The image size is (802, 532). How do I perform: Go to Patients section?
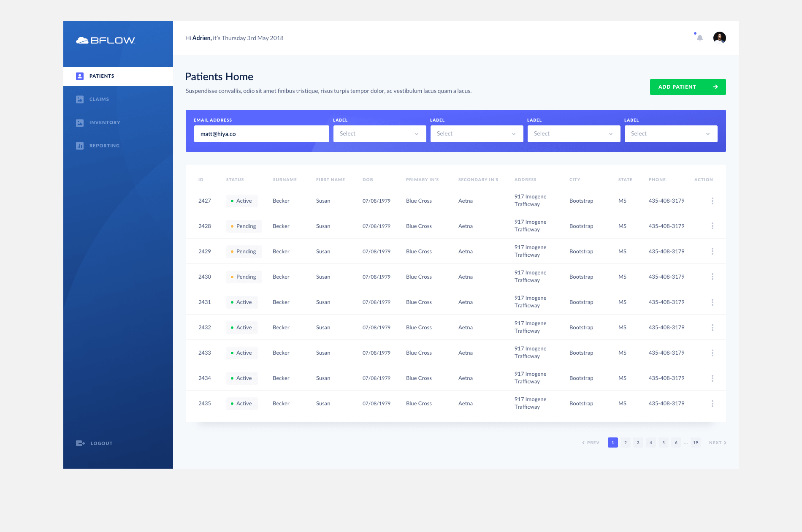(x=118, y=76)
